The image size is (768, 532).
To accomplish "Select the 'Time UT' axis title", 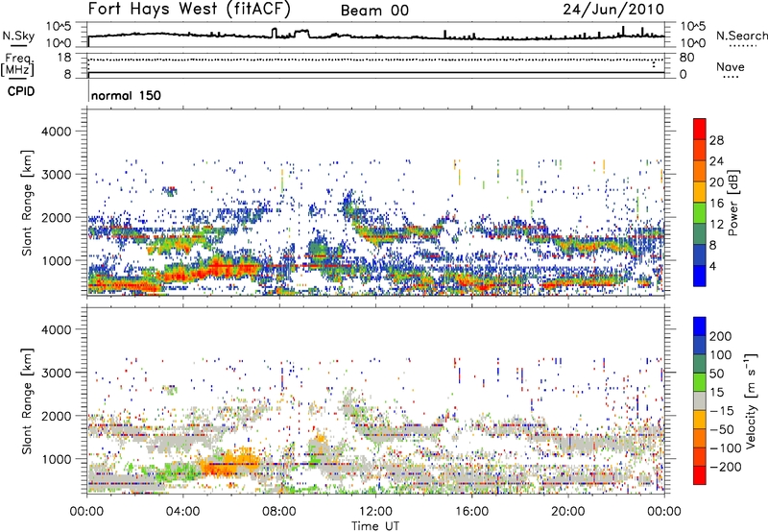I will 375,526.
